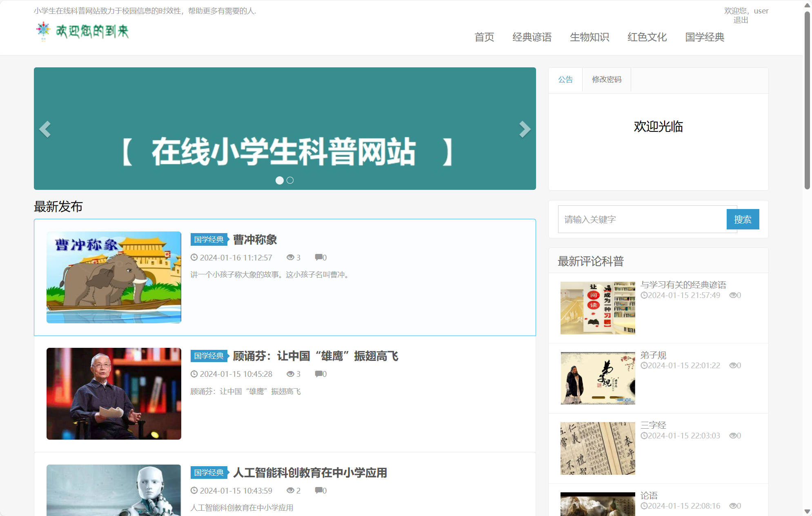The height and width of the screenshot is (516, 812).
Task: Click the comment bubble icon on 顾诵芬 article
Action: [x=318, y=374]
